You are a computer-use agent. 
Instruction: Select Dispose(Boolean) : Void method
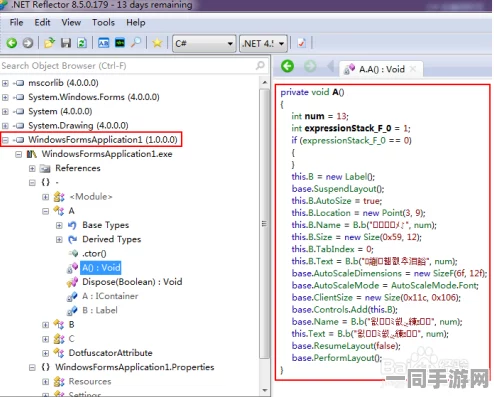[132, 282]
